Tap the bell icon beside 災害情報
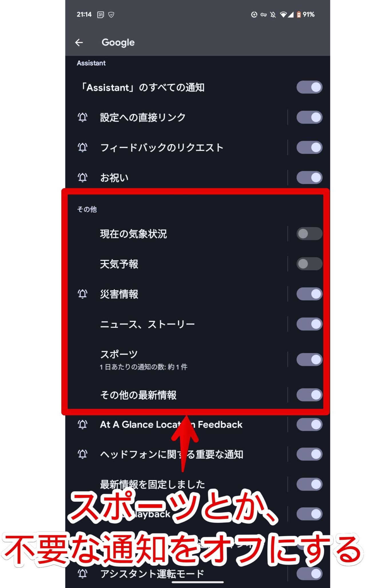Screen dimensions: 366x588 (82, 294)
